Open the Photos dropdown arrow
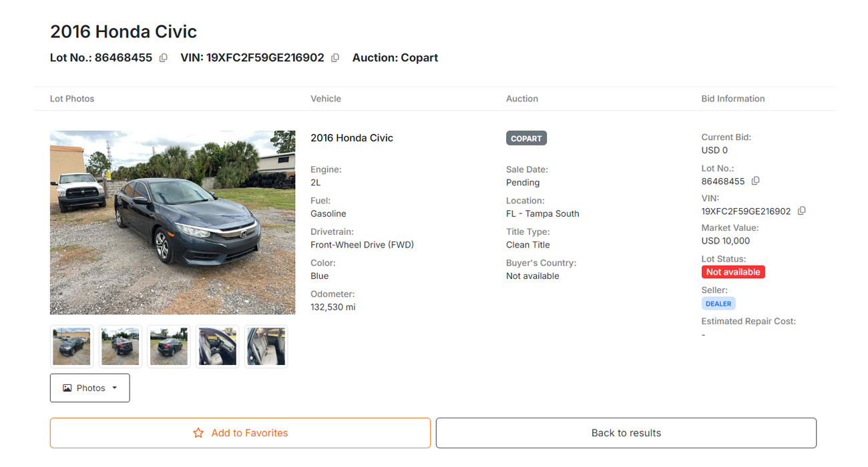Image resolution: width=868 pixels, height=467 pixels. click(114, 388)
